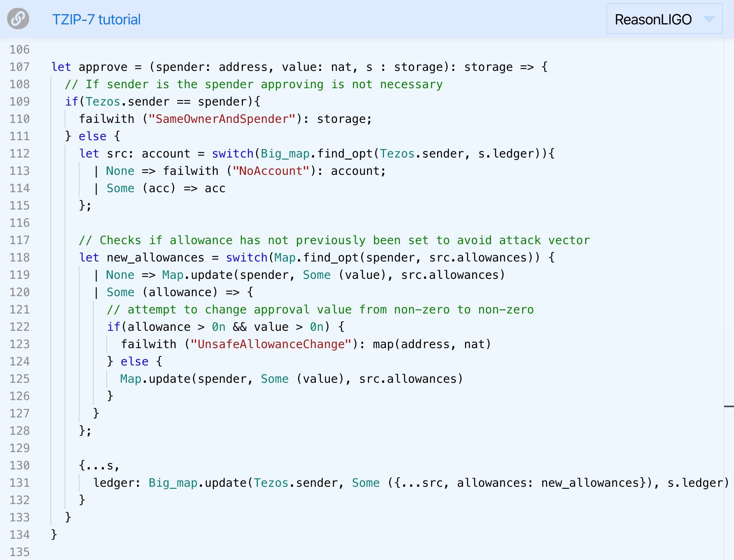Click "if(Tezos.sender == spender){" on line 109

click(x=163, y=102)
